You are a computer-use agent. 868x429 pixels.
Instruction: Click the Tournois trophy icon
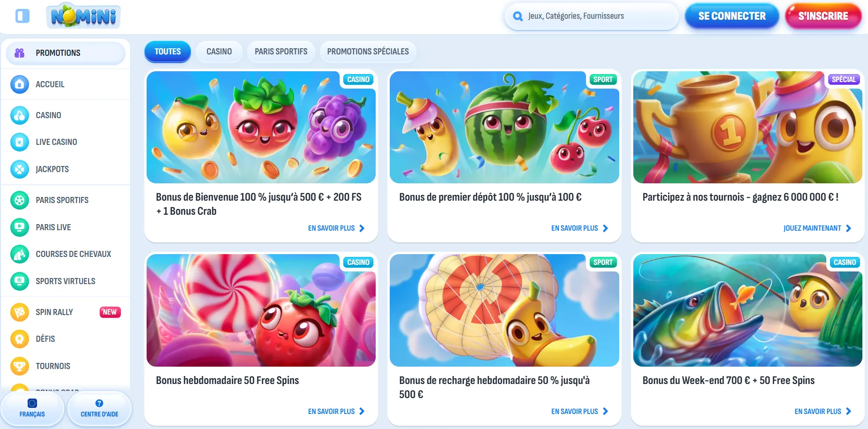20,366
